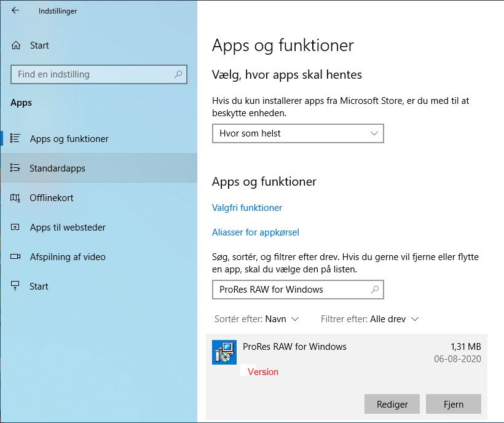Select Offlinekort in the sidebar
Screen dimensions: 504x423
99,198
